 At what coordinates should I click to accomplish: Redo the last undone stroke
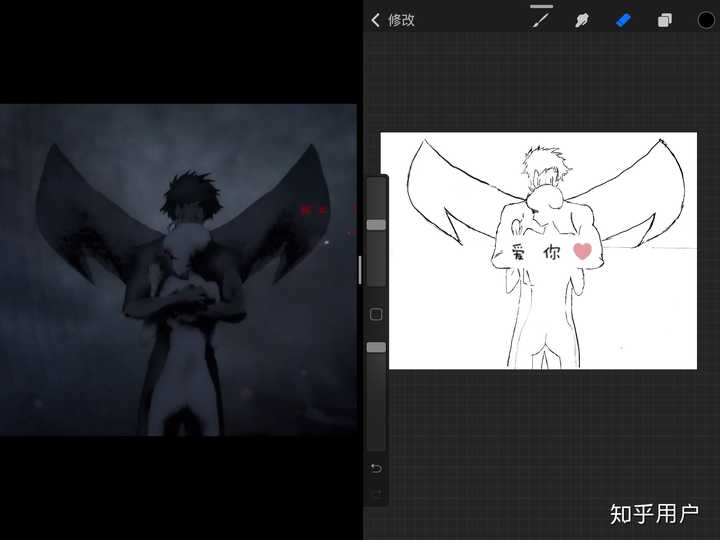pyautogui.click(x=376, y=493)
